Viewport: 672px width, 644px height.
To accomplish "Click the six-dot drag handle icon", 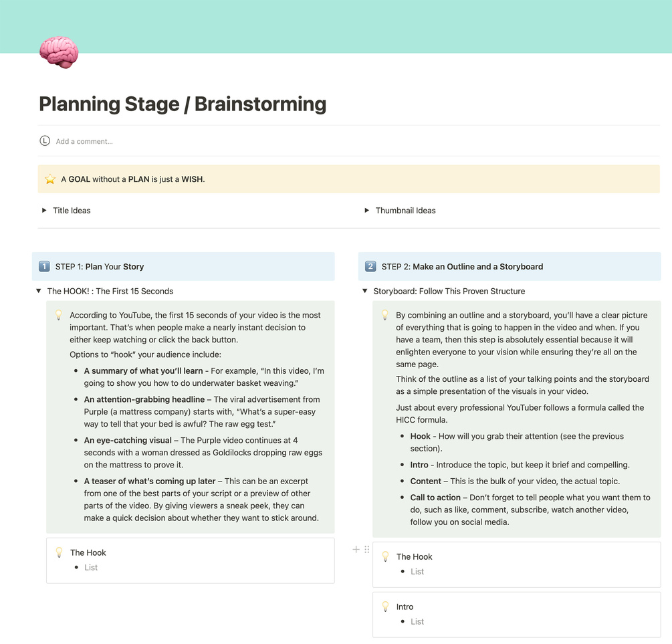I will (366, 550).
